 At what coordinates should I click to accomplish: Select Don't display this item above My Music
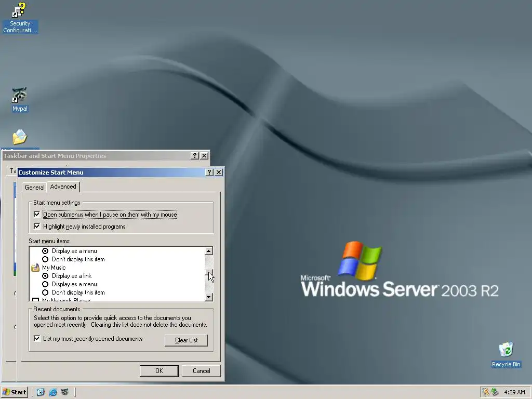coord(45,259)
